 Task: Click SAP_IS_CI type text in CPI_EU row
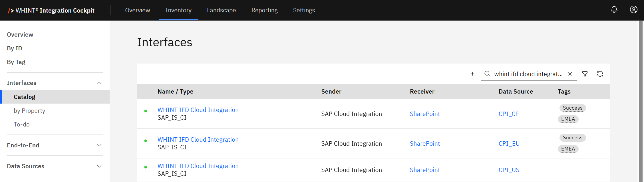172,147
